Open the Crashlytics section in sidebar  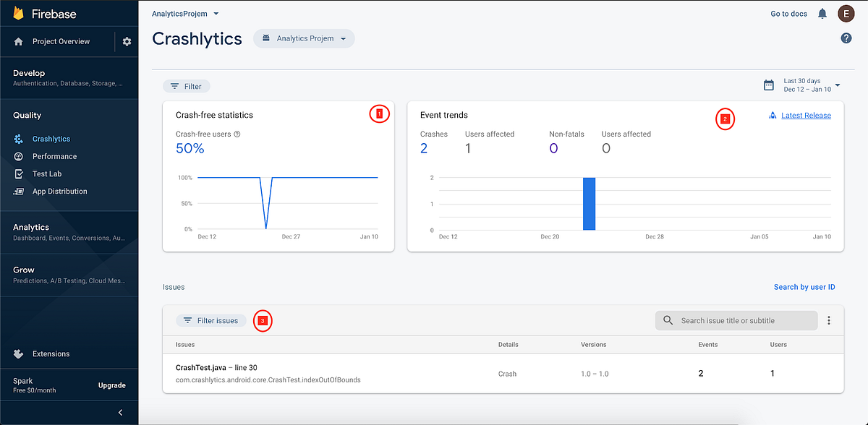point(52,139)
